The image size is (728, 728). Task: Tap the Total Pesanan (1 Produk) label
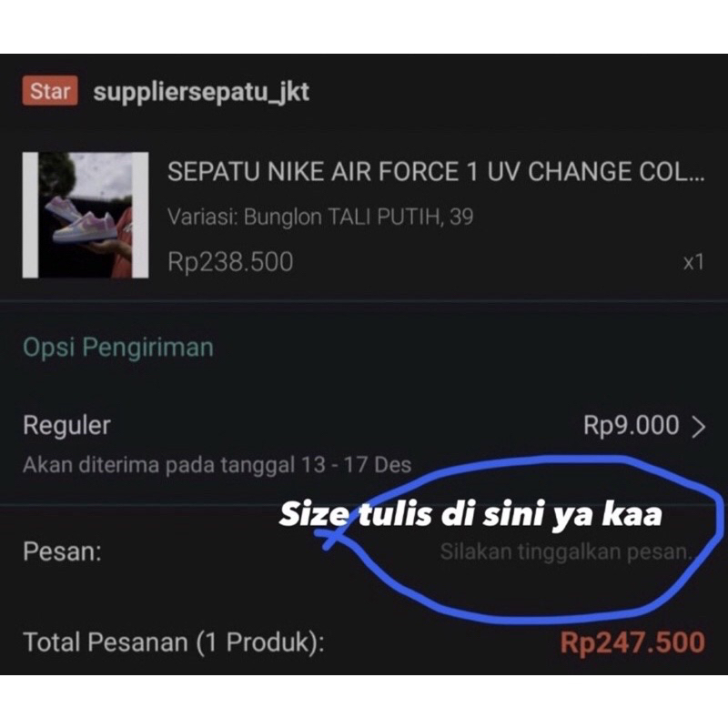pos(174,642)
